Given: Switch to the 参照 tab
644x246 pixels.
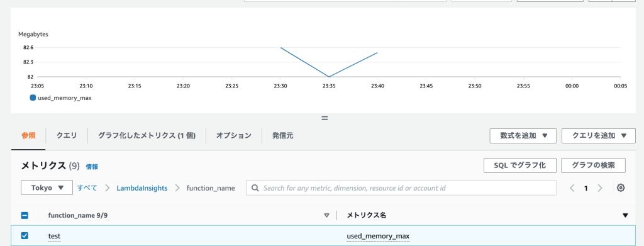Looking at the screenshot, I should coord(29,135).
